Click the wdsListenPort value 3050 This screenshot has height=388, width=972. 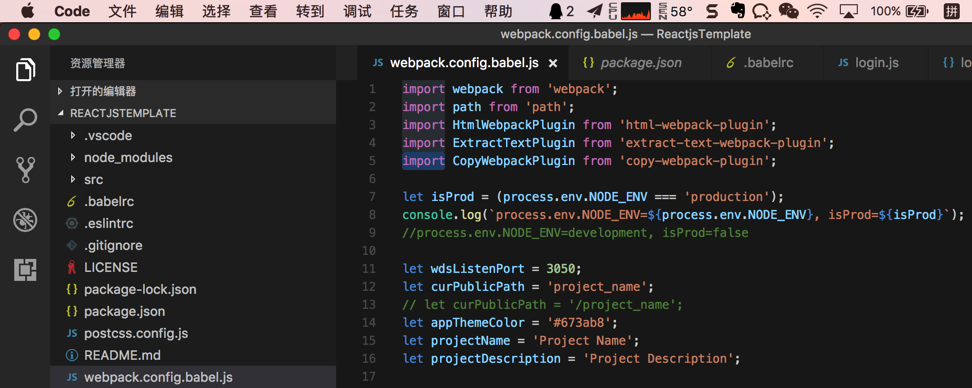[561, 269]
